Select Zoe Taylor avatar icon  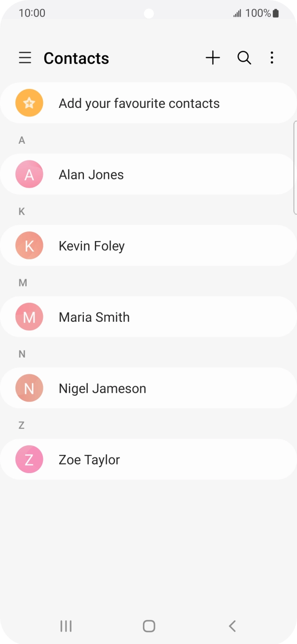point(29,459)
